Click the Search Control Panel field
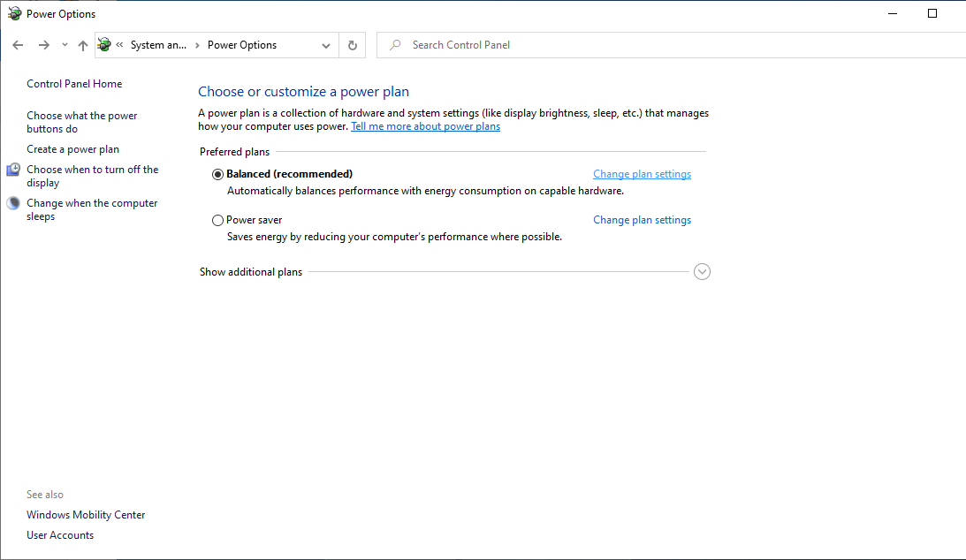 [672, 45]
